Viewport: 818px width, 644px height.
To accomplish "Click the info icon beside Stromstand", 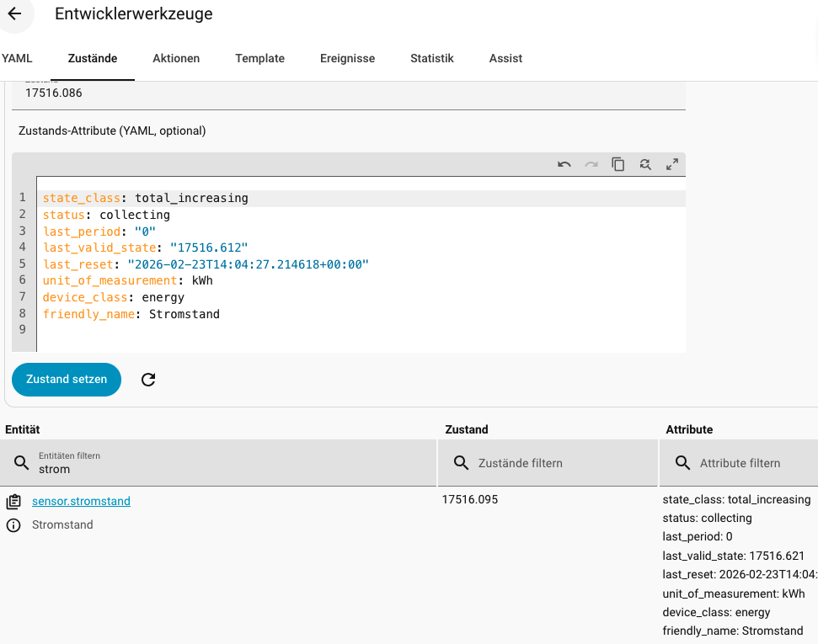I will click(13, 525).
